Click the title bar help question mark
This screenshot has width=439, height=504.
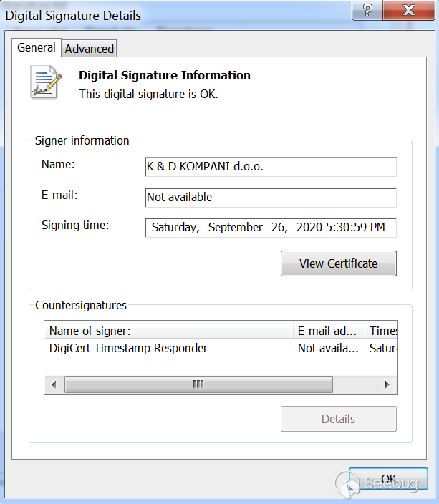point(368,11)
